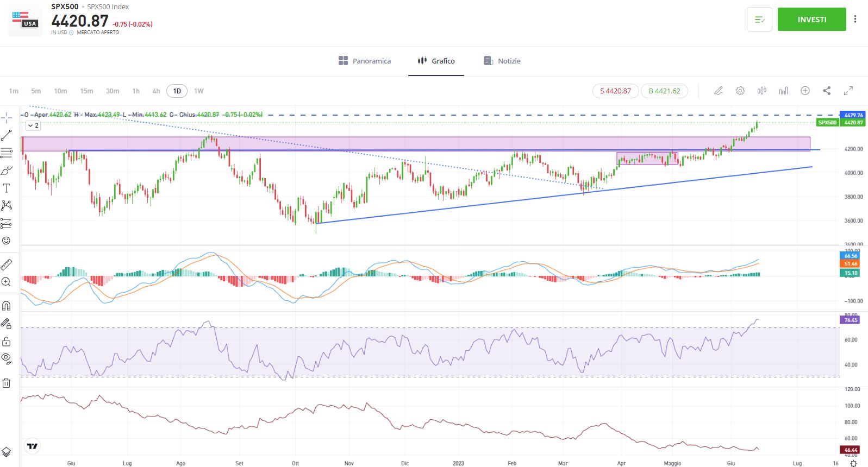The image size is (868, 467).
Task: Click the 2023 date axis label
Action: (458, 463)
